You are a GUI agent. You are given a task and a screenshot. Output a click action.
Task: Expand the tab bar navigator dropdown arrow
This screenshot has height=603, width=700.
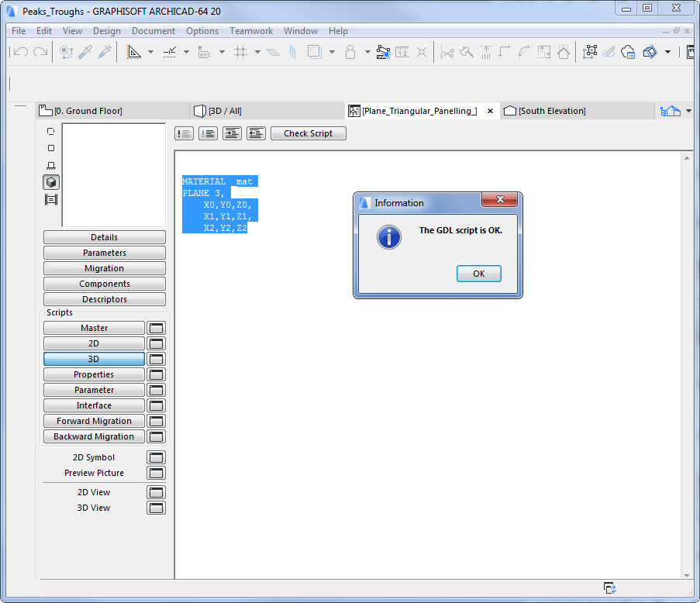688,111
